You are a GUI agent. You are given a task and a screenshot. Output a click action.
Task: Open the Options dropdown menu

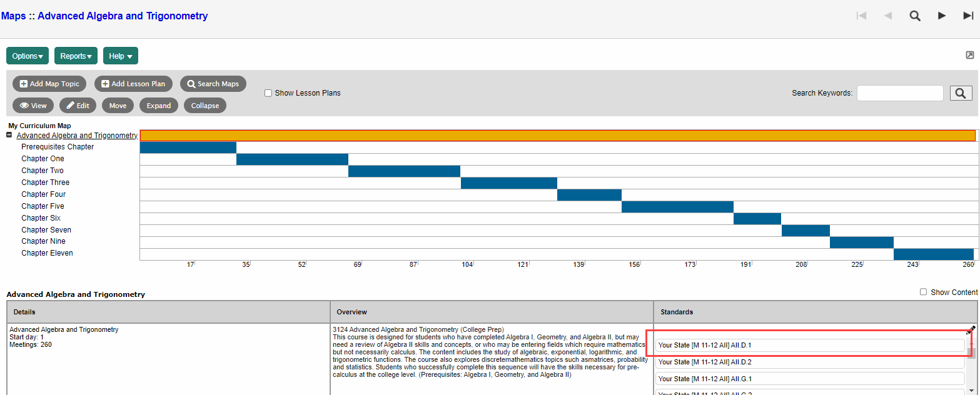pos(28,56)
